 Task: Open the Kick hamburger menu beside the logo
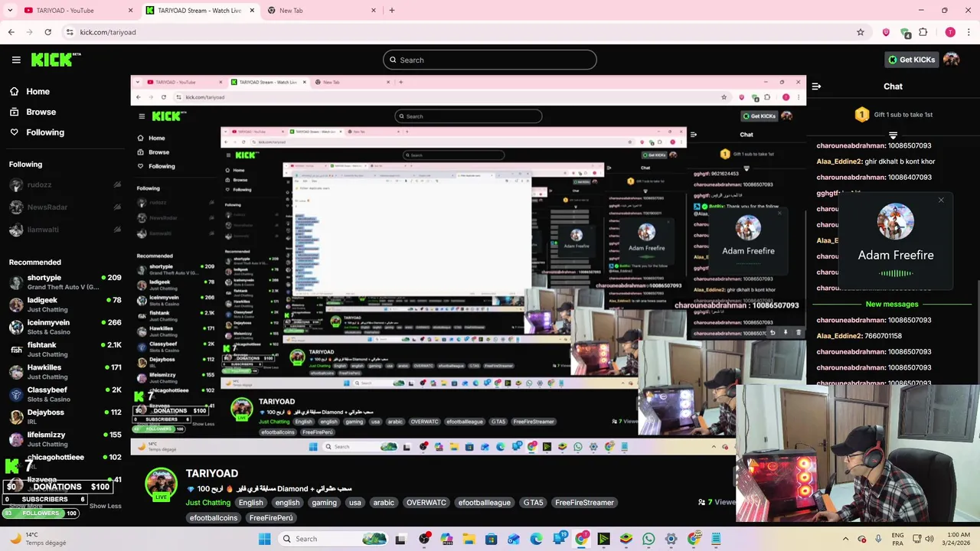pos(16,60)
